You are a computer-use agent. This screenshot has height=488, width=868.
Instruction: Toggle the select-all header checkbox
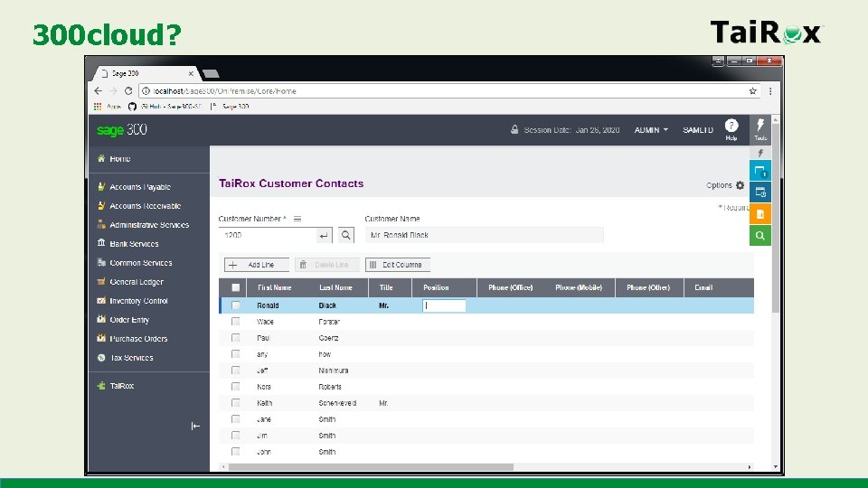235,287
